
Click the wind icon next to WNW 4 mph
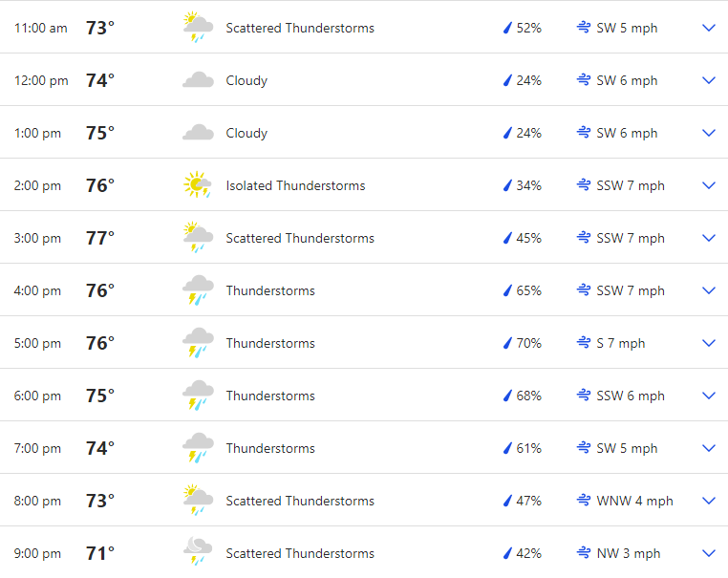pyautogui.click(x=584, y=501)
